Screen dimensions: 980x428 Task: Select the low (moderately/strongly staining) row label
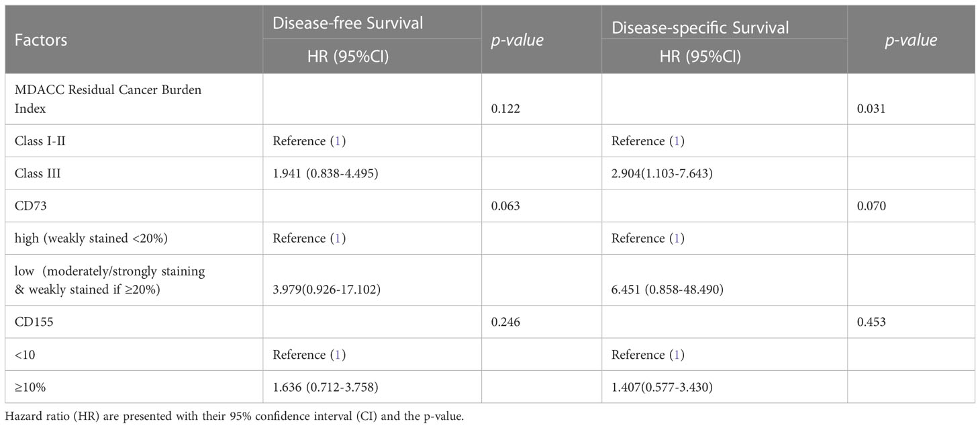pyautogui.click(x=110, y=280)
